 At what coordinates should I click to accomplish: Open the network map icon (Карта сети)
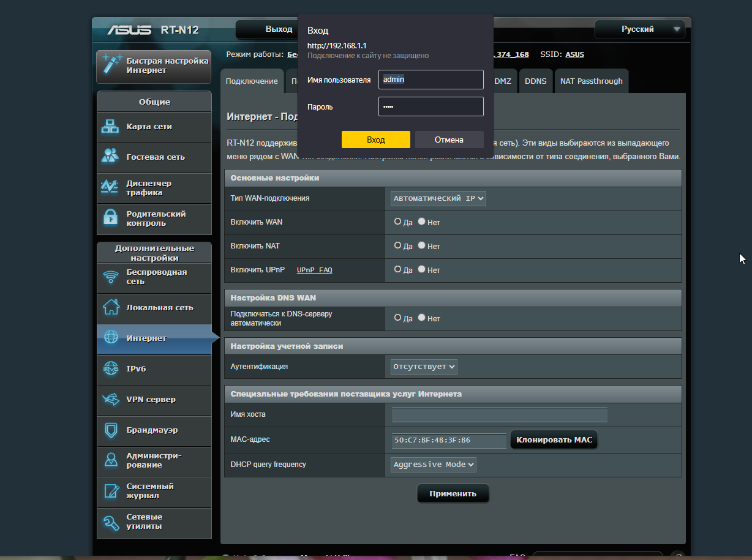tap(110, 127)
